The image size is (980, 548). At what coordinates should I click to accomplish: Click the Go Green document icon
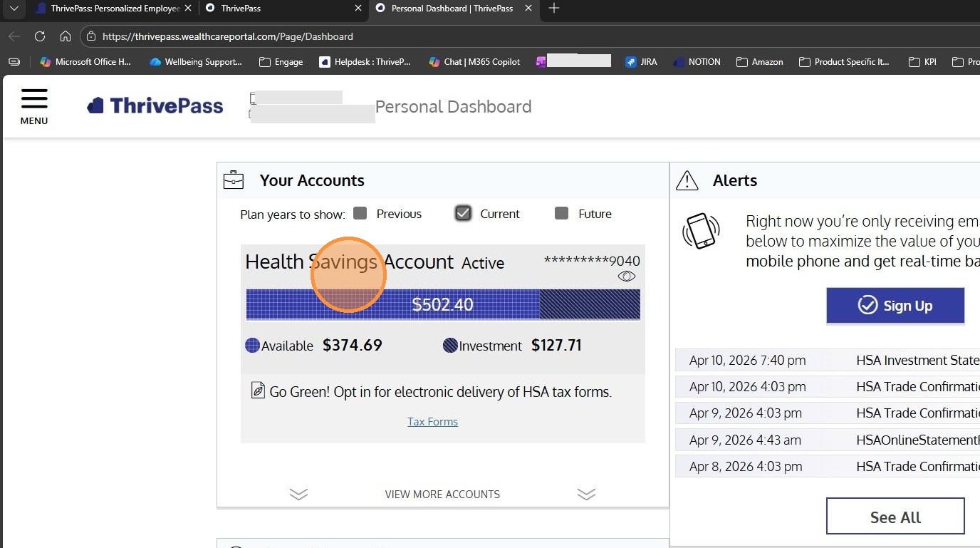pyautogui.click(x=259, y=391)
